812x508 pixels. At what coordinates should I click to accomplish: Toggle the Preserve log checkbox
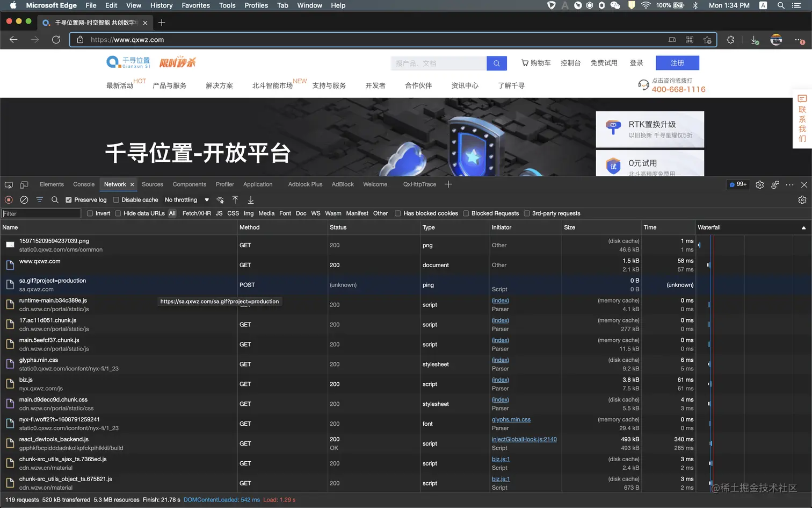pos(69,200)
